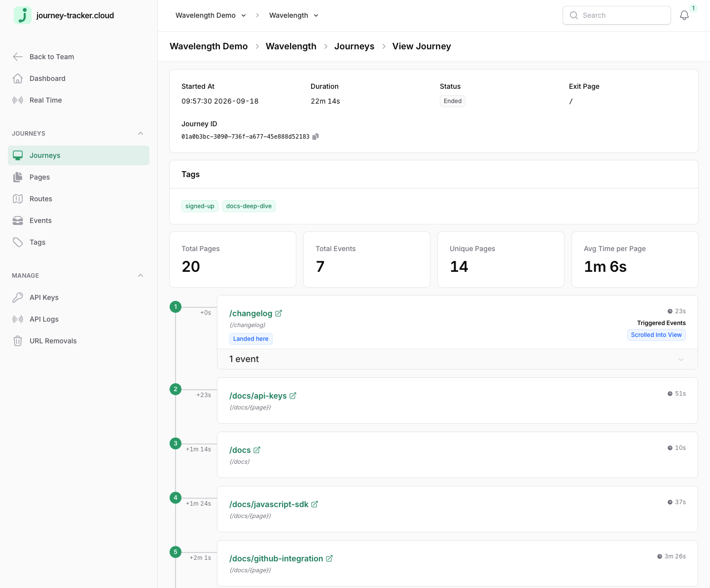The height and width of the screenshot is (588, 710).
Task: Open /docs/github-integration external link icon
Action: coord(329,558)
